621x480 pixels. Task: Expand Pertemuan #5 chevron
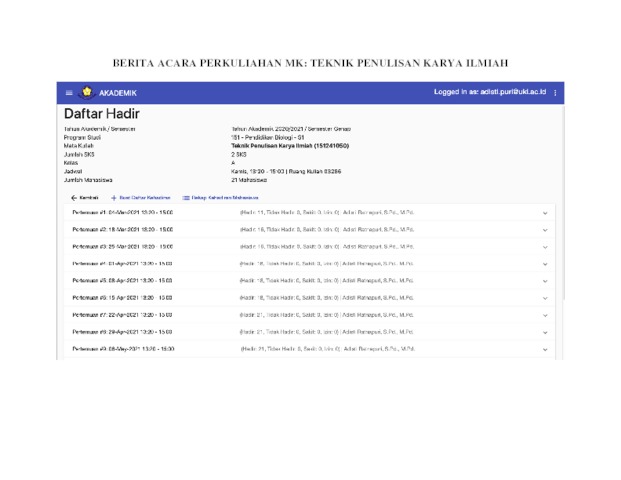coord(545,282)
